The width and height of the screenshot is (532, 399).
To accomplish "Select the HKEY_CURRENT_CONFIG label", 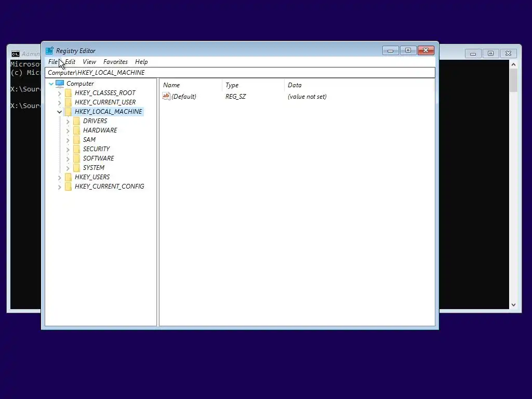I will coord(109,187).
